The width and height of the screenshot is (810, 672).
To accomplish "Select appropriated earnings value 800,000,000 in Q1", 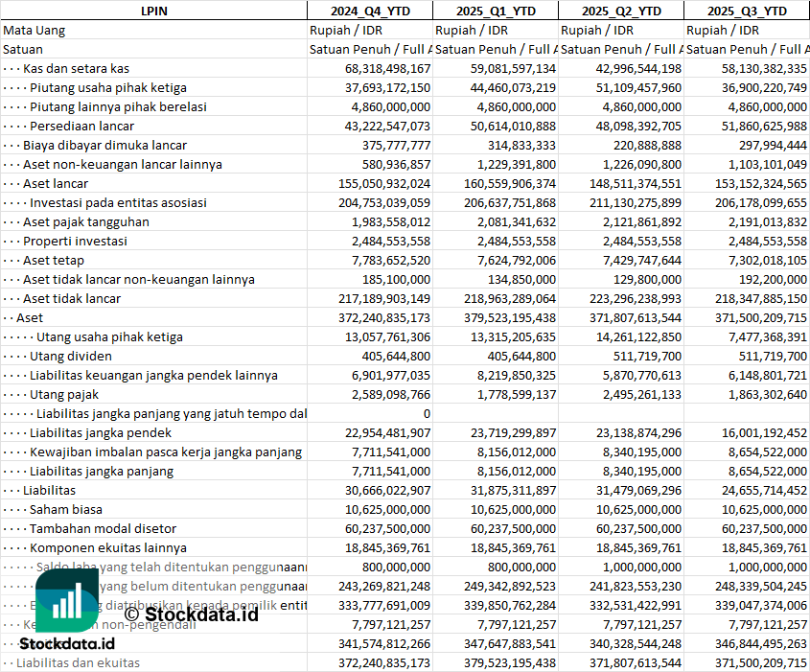I will click(x=521, y=568).
